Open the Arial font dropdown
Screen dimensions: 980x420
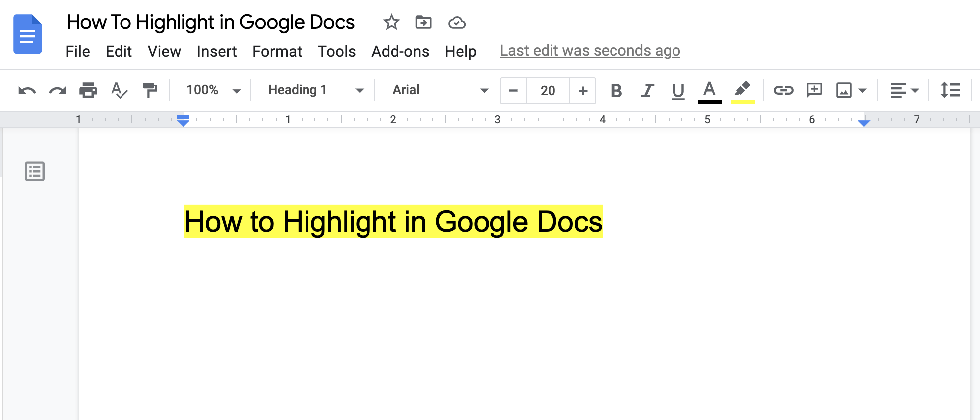click(440, 90)
